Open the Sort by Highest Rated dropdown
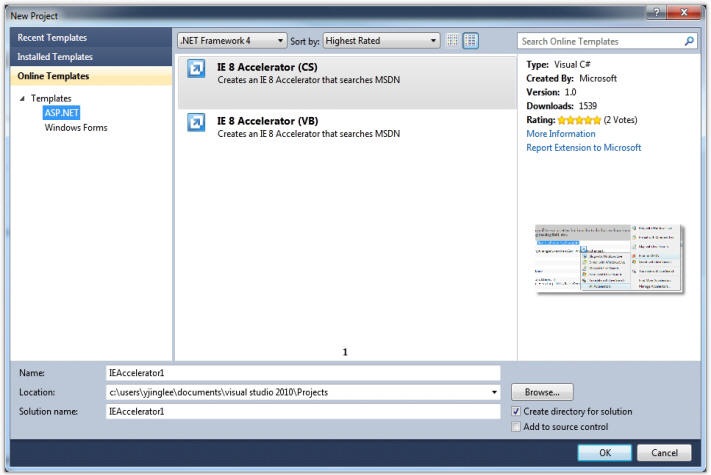711x475 pixels. 381,41
